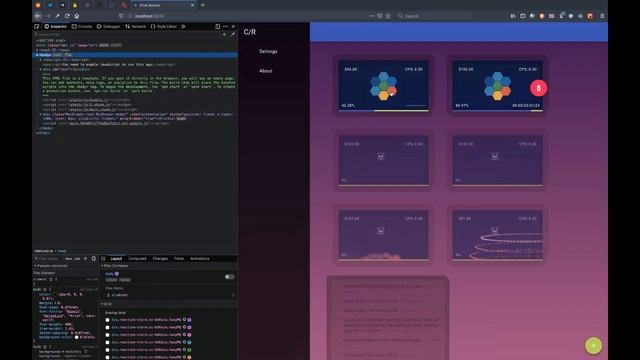Switch to the Console tab

tap(82, 27)
